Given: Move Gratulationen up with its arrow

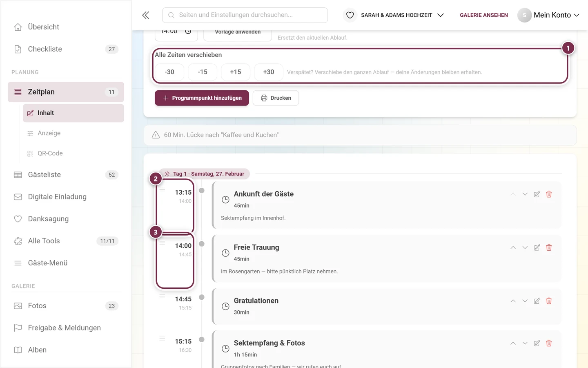Looking at the screenshot, I should 513,301.
